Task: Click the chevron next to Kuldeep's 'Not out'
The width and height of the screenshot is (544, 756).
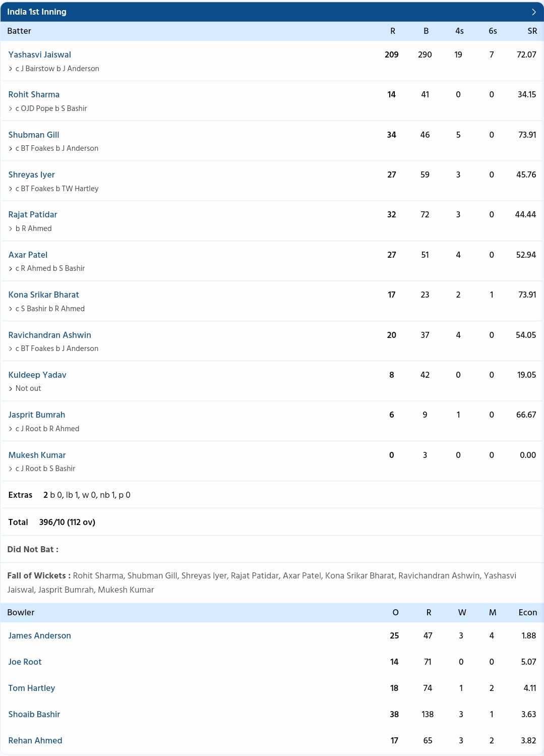Action: click(x=11, y=388)
